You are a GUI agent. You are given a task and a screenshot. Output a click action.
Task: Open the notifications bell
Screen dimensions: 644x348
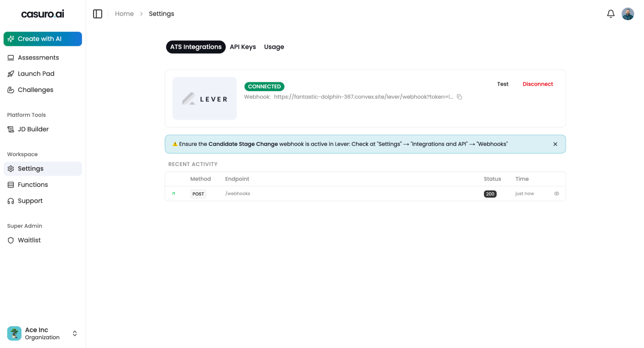[x=610, y=14]
